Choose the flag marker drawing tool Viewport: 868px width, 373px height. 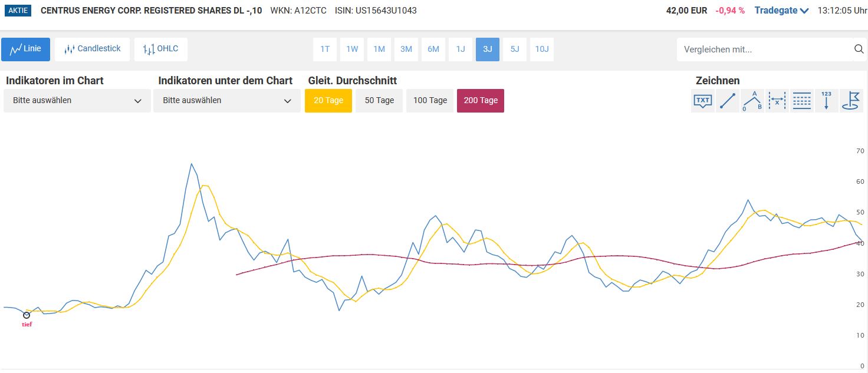[x=851, y=101]
